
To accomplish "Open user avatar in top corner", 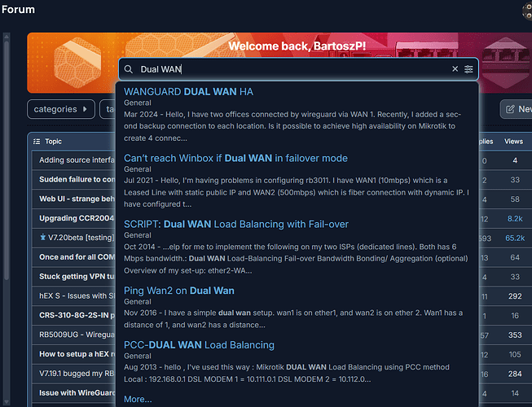I will 527,10.
